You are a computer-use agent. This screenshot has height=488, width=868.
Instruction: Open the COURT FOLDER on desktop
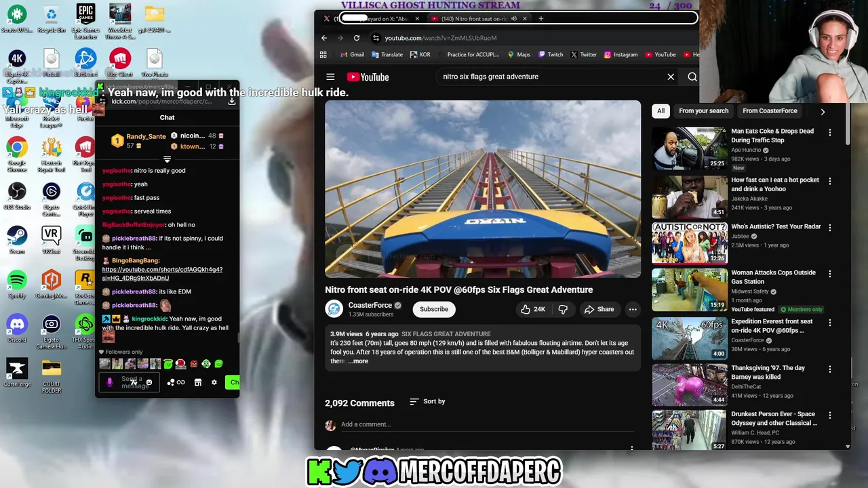51,376
